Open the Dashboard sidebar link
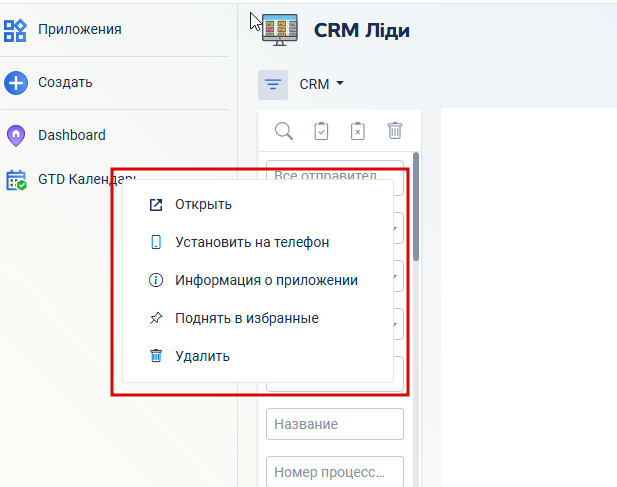Screen dimensions: 617x487 (x=72, y=135)
